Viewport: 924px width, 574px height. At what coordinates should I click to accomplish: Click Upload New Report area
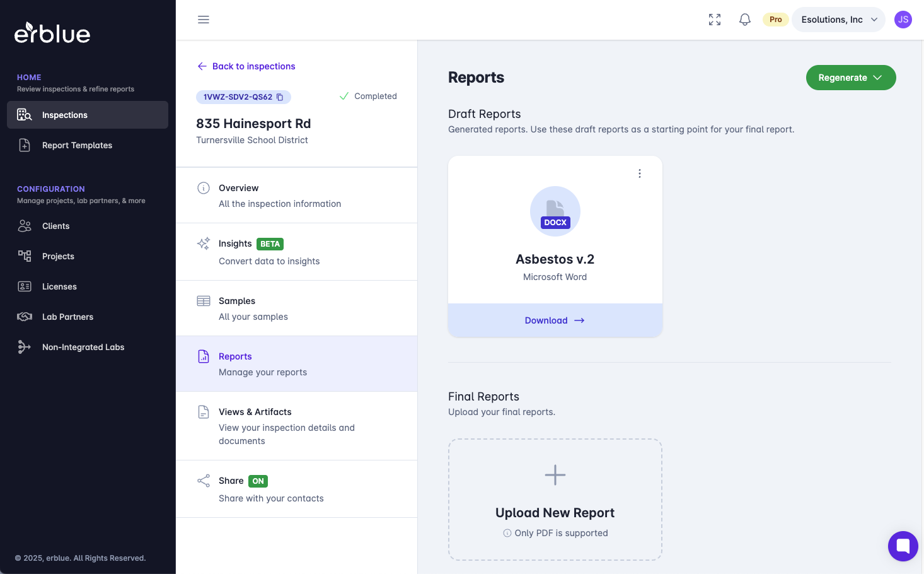tap(555, 500)
